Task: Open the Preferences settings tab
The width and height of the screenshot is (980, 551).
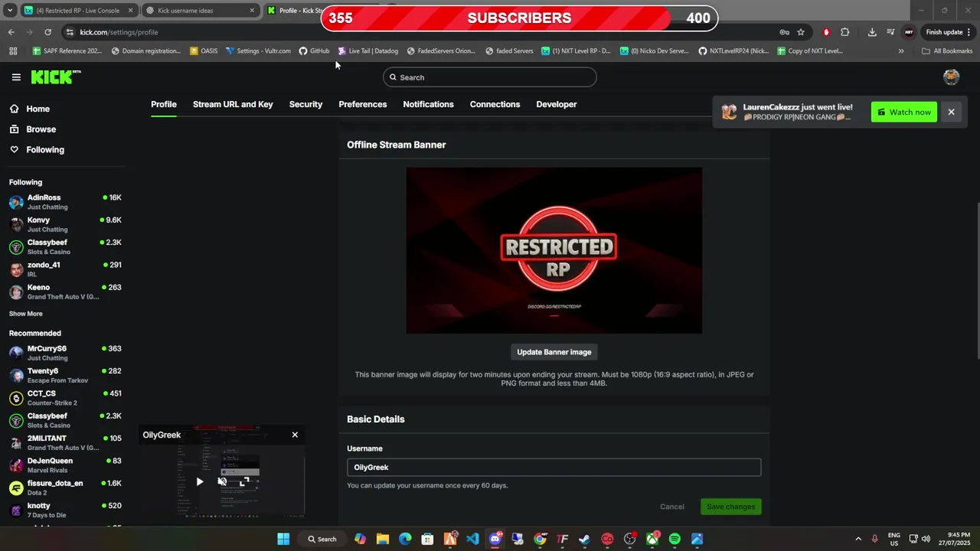Action: pos(363,104)
